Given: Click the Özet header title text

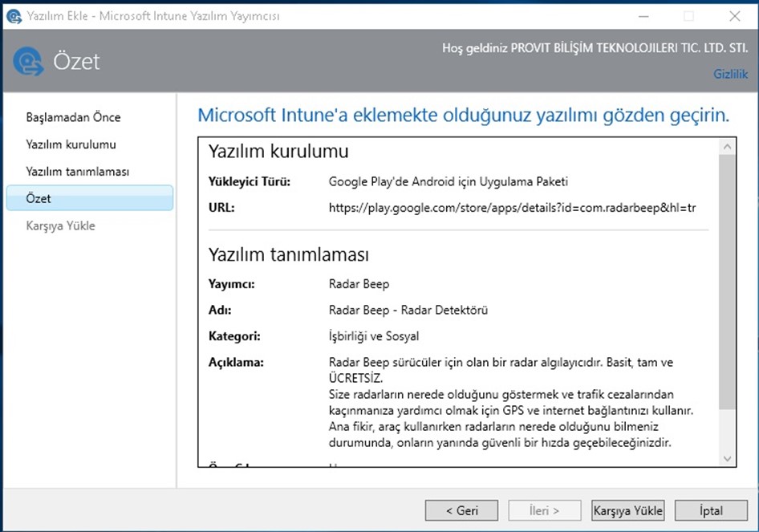Looking at the screenshot, I should 76,62.
